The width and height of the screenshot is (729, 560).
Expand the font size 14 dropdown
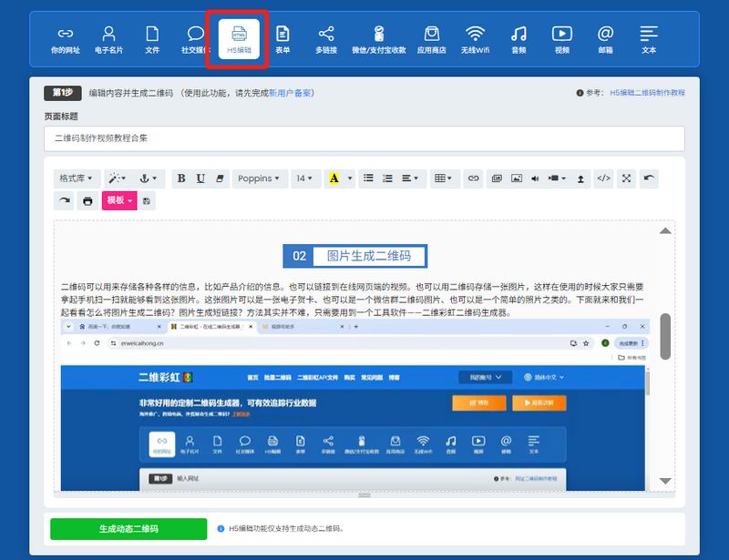pyautogui.click(x=303, y=178)
